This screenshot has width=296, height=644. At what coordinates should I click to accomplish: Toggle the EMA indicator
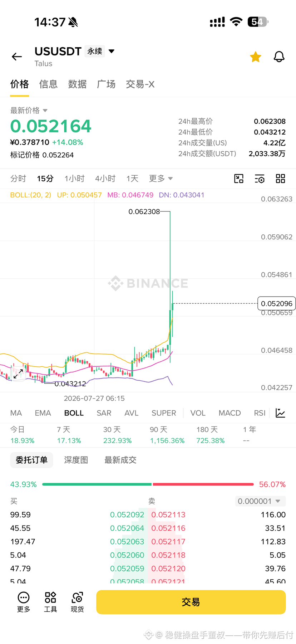click(43, 413)
